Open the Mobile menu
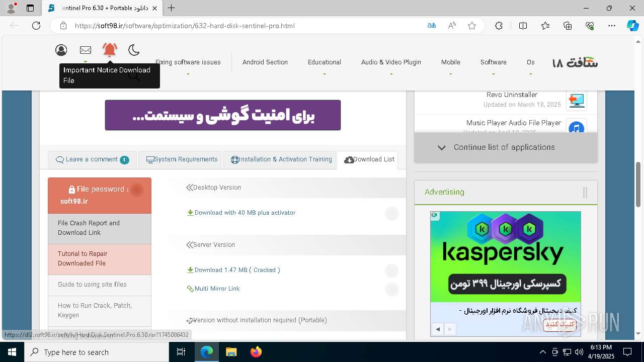The image size is (644, 362). (451, 62)
